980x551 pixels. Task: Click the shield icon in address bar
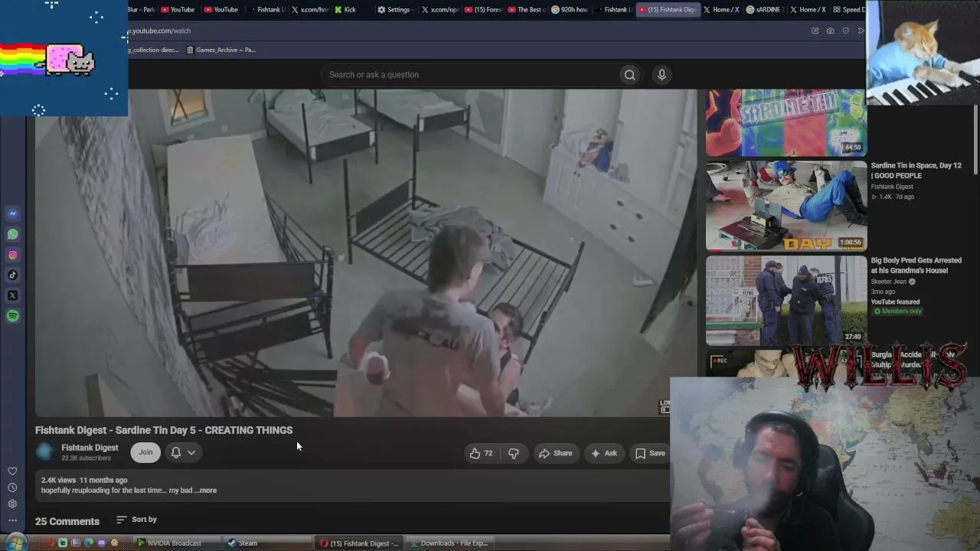coord(845,31)
